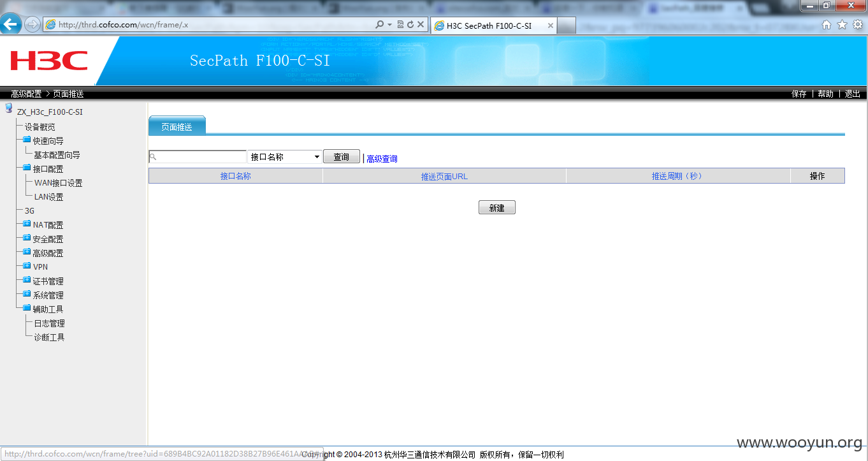Expand the 证书管理 folder icon

pos(27,280)
